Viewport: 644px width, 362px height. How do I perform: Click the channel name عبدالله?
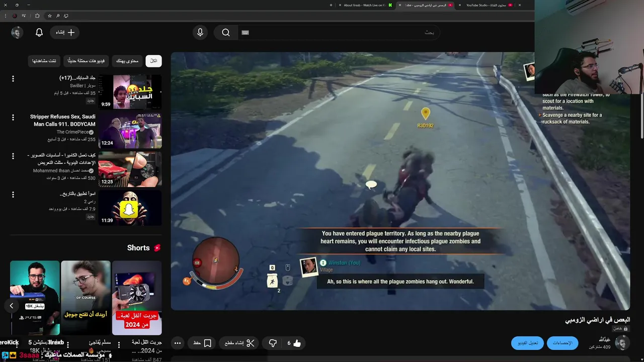pyautogui.click(x=604, y=340)
